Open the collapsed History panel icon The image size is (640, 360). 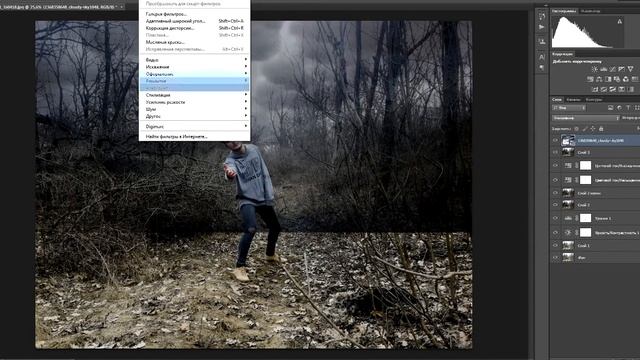click(x=542, y=16)
